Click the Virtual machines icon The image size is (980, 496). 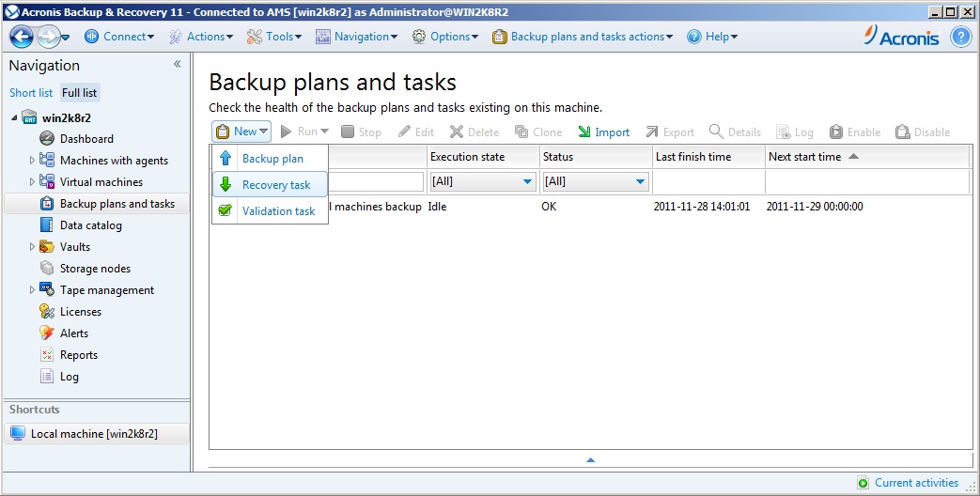[x=47, y=181]
